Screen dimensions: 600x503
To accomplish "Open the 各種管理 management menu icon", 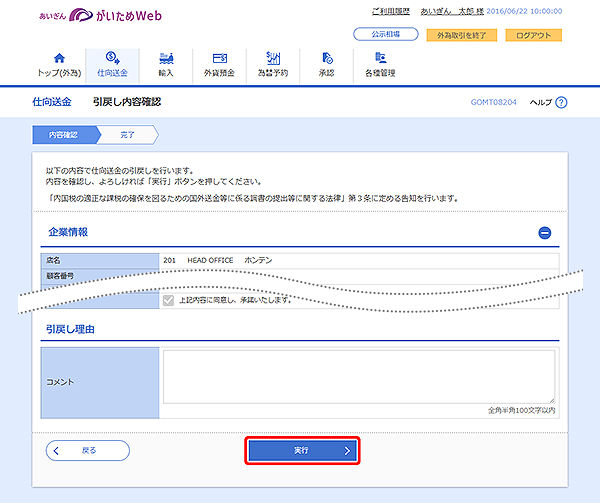I will (x=380, y=58).
